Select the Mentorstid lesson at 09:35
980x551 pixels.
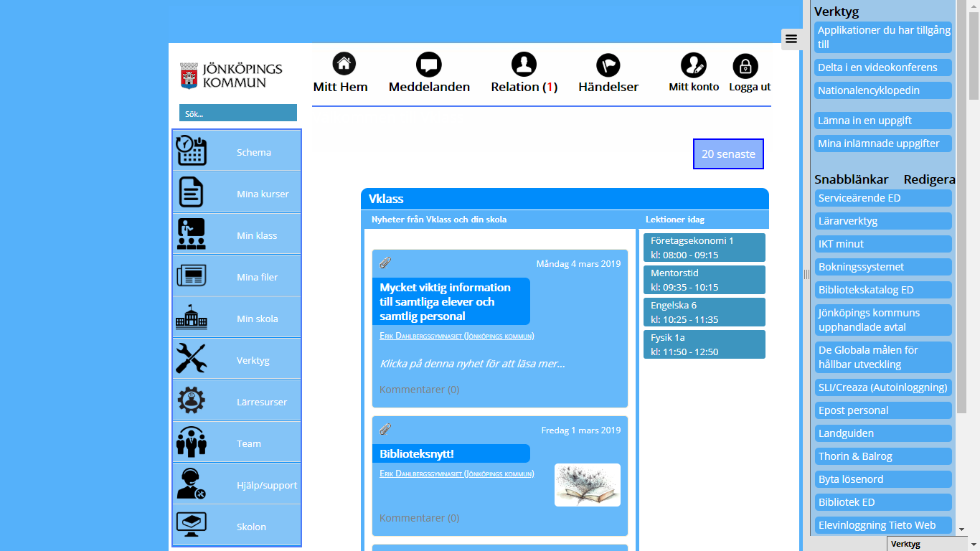[x=705, y=280]
